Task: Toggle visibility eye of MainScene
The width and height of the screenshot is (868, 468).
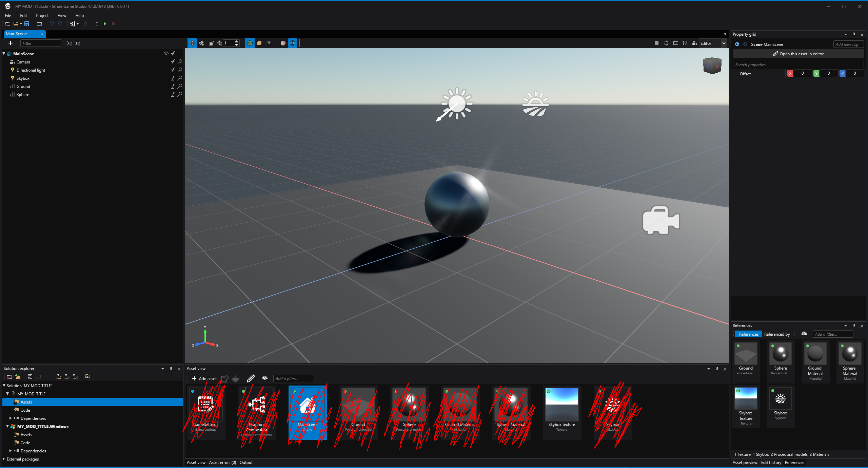Action: click(166, 54)
